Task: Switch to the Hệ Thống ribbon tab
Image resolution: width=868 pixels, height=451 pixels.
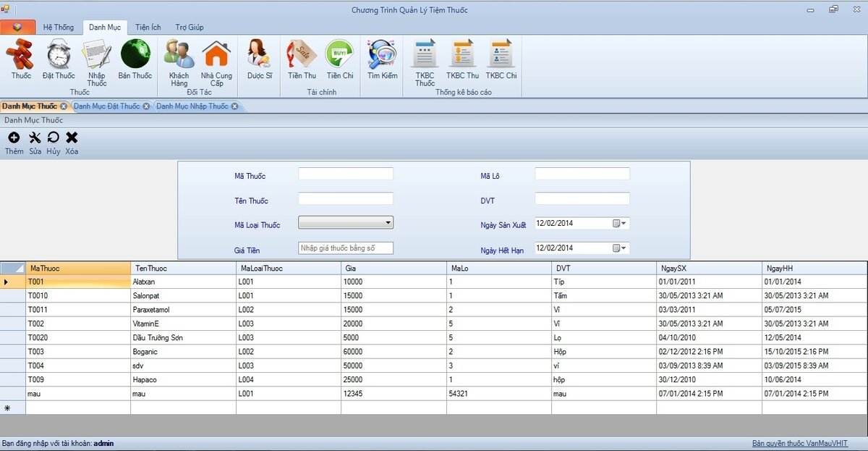Action: (59, 28)
